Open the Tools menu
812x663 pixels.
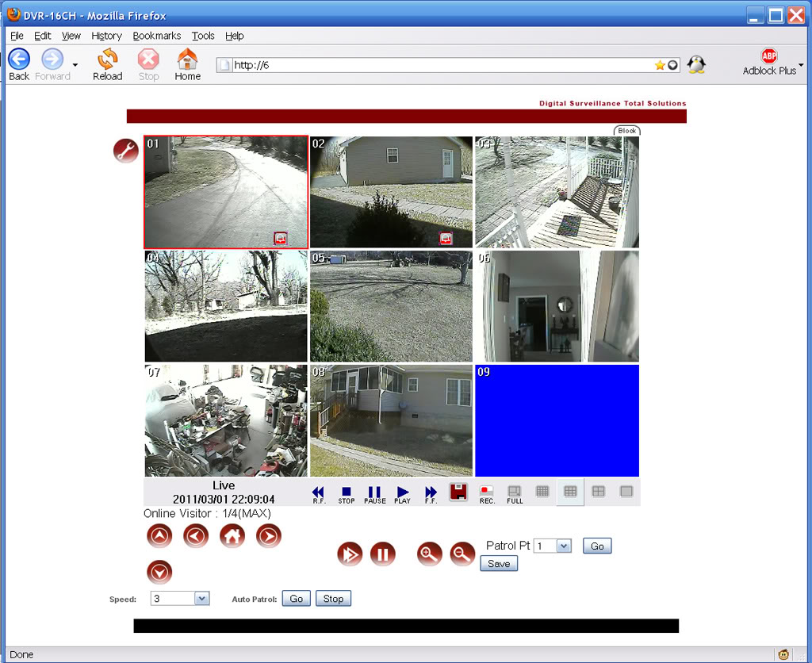[203, 36]
